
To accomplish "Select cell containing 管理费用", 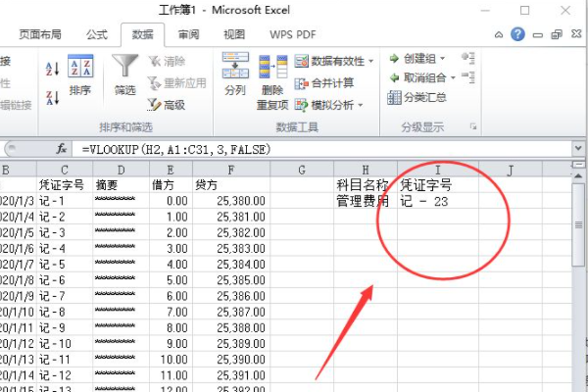I will pos(364,201).
